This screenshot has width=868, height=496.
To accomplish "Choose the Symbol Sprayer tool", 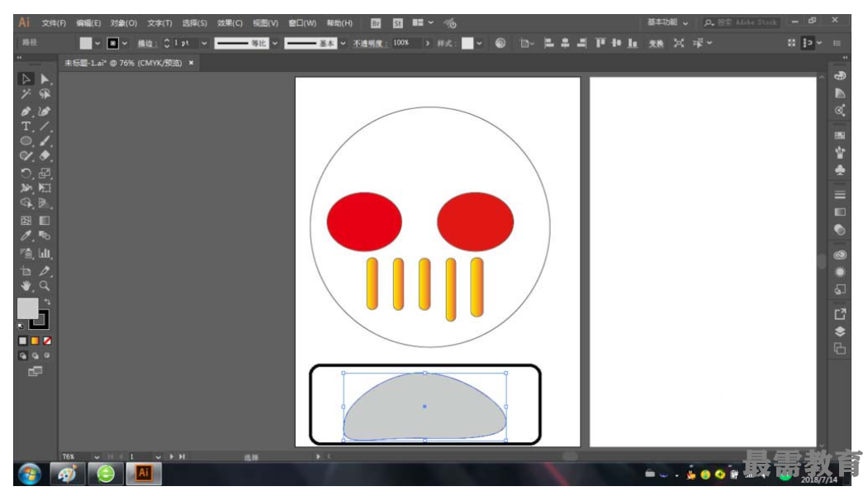I will (x=26, y=253).
